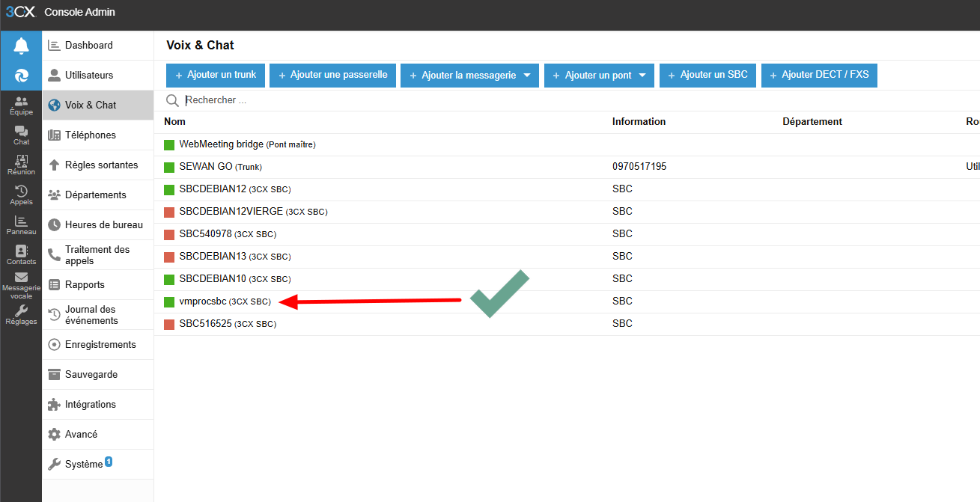Go to Utilisateurs menu item
The height and width of the screenshot is (502, 980).
click(98, 76)
